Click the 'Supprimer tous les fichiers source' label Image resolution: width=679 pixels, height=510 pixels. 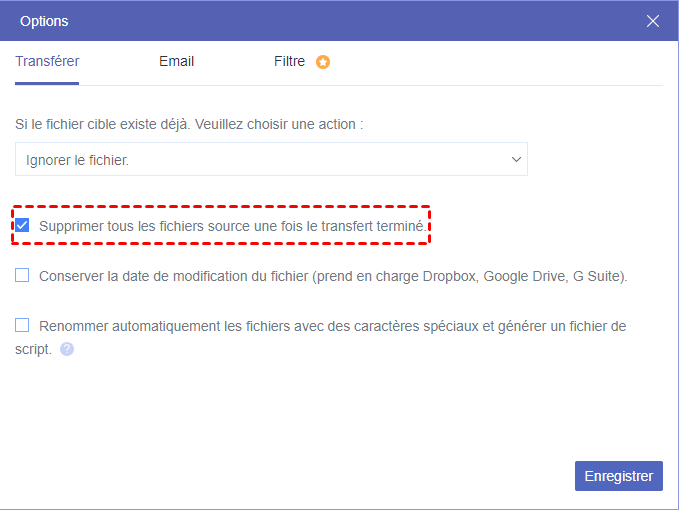pos(232,226)
